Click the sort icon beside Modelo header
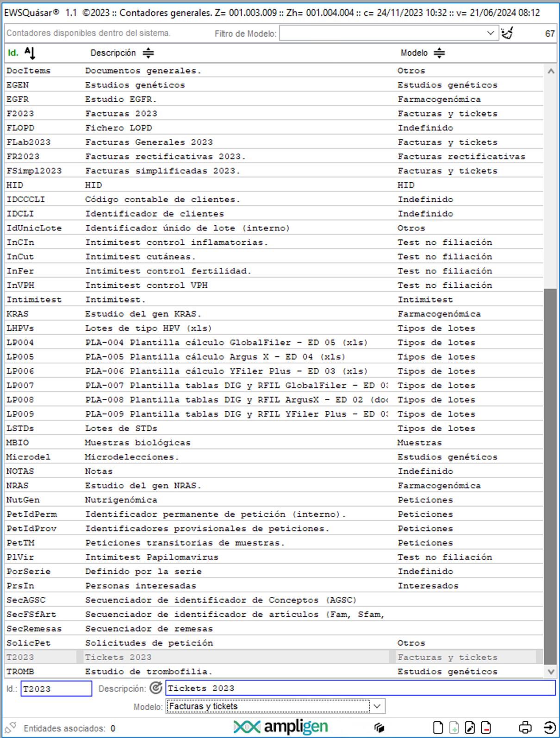This screenshot has height=738, width=560. [439, 53]
